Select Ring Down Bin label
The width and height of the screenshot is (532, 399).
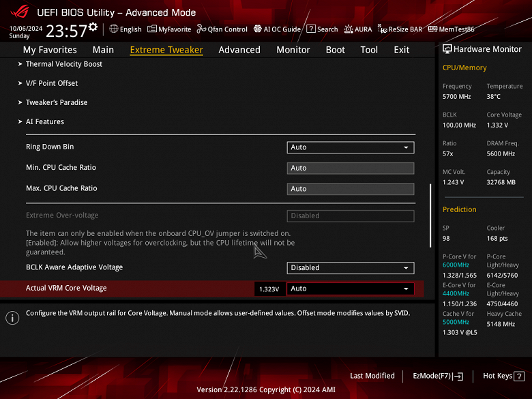click(x=50, y=147)
